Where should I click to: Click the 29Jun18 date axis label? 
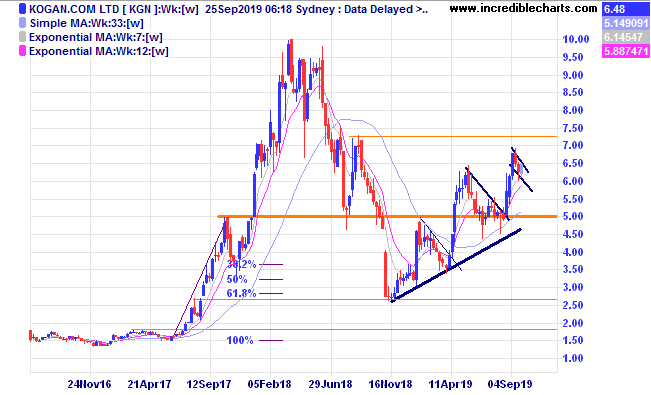click(x=330, y=384)
